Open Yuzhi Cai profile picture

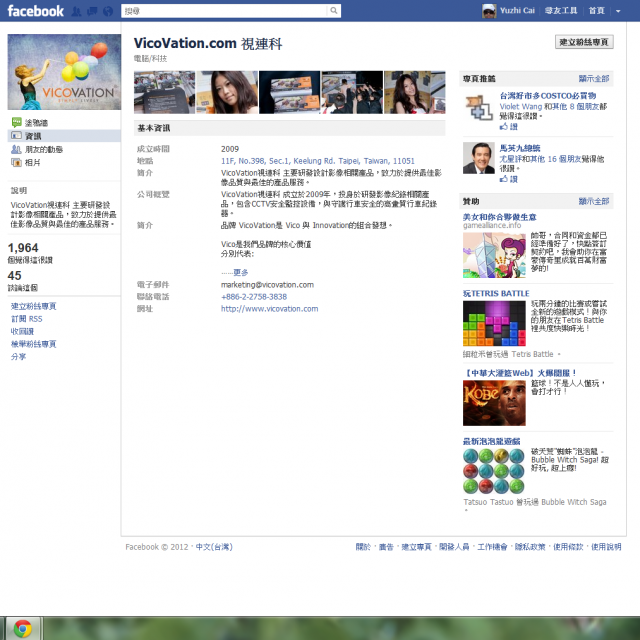pyautogui.click(x=489, y=11)
